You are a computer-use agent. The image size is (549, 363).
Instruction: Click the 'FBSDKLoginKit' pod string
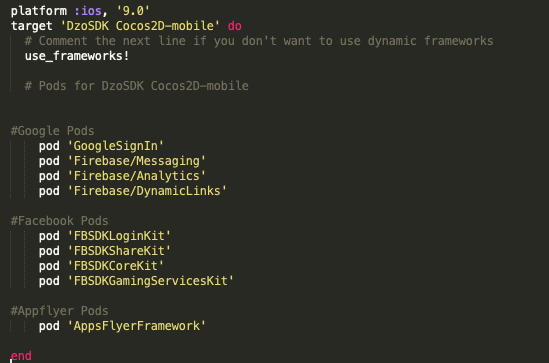[x=119, y=236]
